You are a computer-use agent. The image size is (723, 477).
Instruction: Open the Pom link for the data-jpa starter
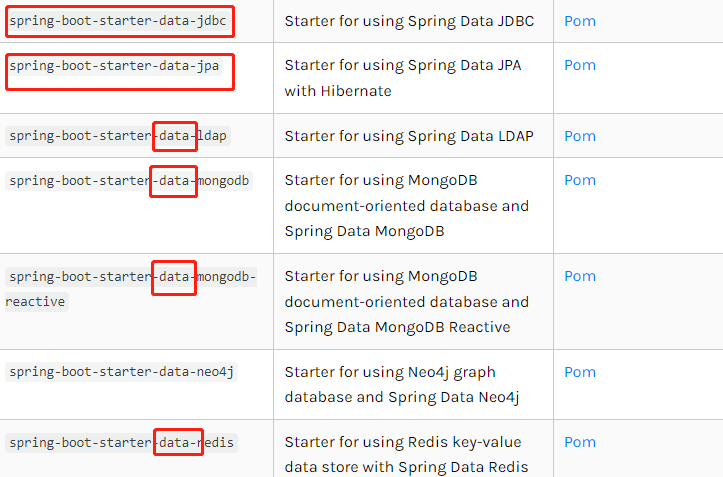(x=580, y=65)
